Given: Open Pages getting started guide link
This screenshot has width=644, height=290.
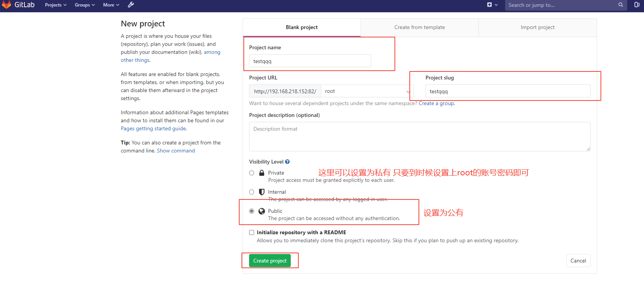Looking at the screenshot, I should (153, 129).
